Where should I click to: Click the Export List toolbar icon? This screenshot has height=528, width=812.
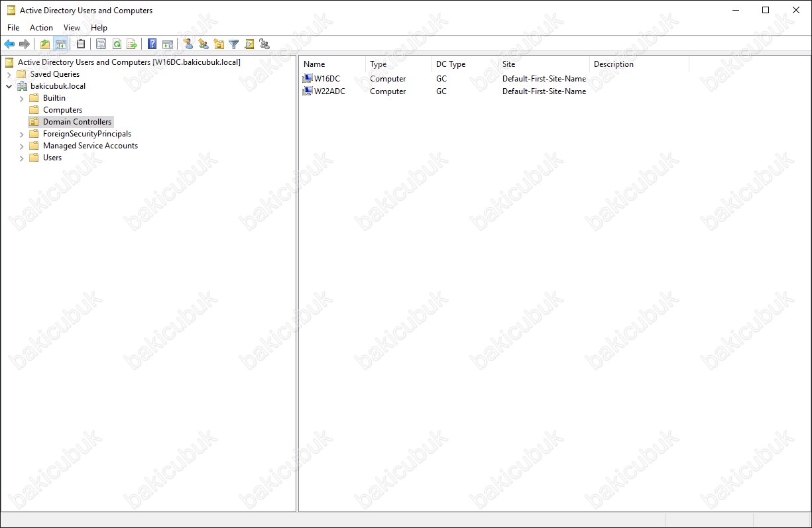(x=132, y=44)
